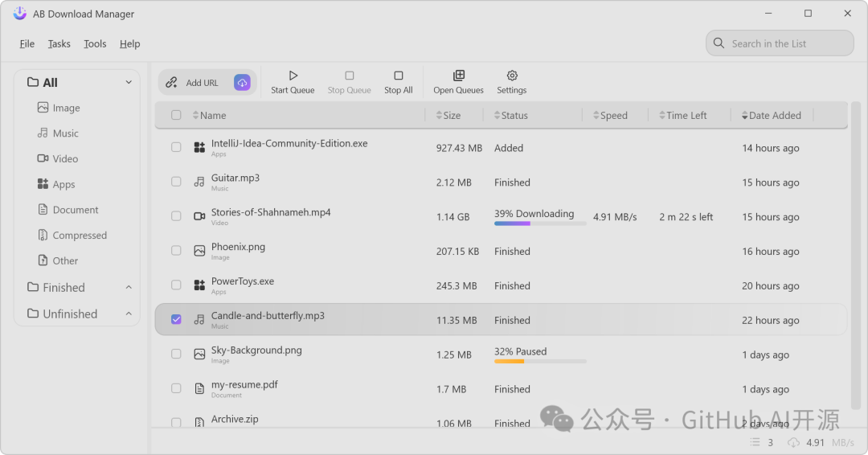This screenshot has height=455, width=868.
Task: Check the PowerToys.exe checkbox
Action: pyautogui.click(x=176, y=285)
